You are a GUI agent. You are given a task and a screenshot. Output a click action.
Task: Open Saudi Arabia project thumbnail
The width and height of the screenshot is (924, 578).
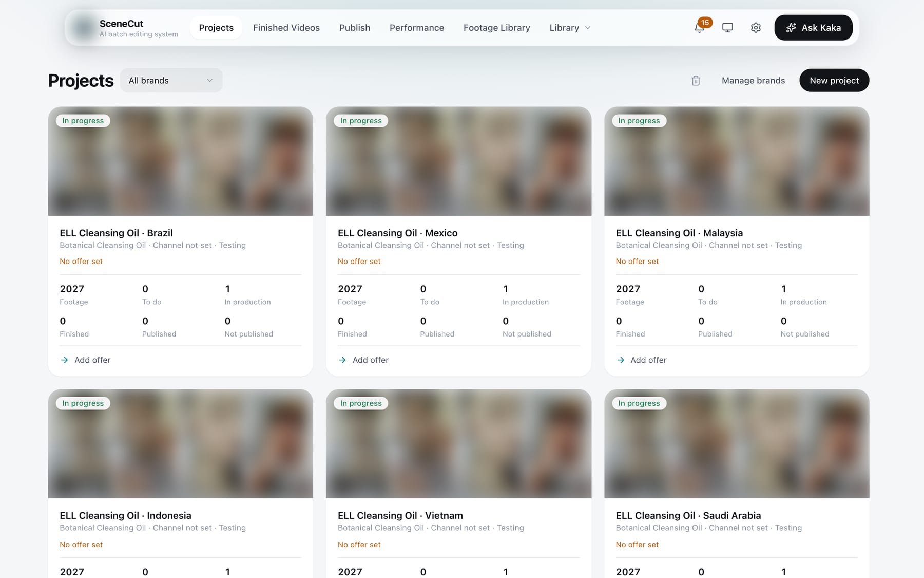737,444
